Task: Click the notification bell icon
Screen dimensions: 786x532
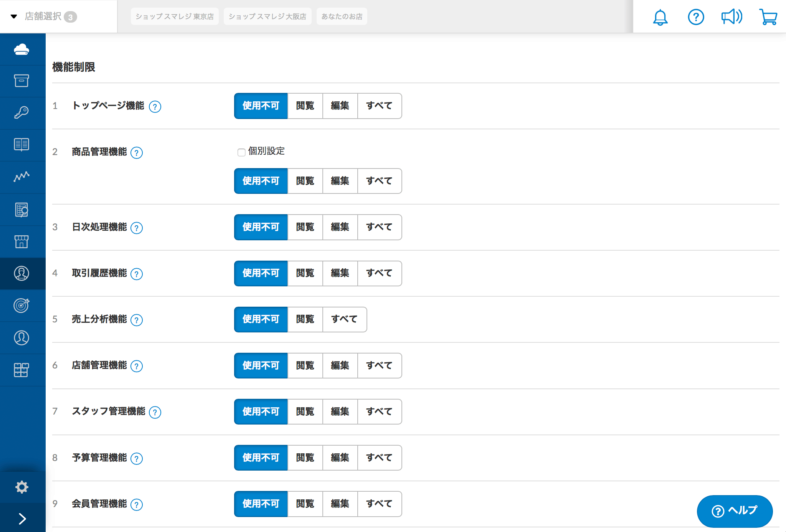Action: coord(660,17)
